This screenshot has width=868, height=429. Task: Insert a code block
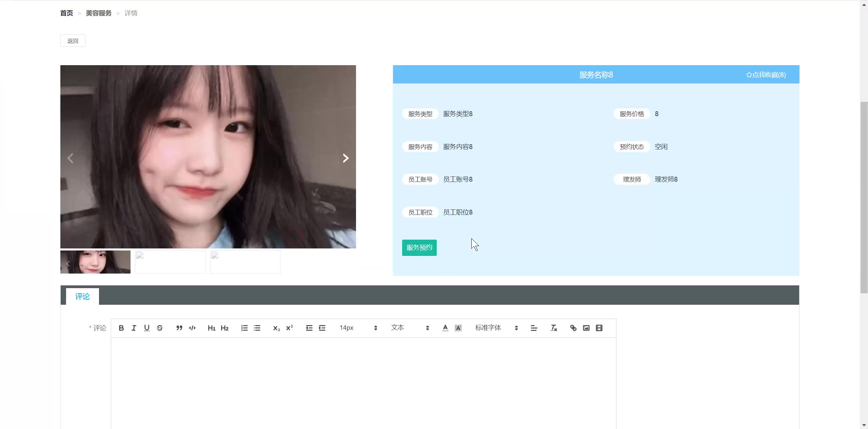192,328
